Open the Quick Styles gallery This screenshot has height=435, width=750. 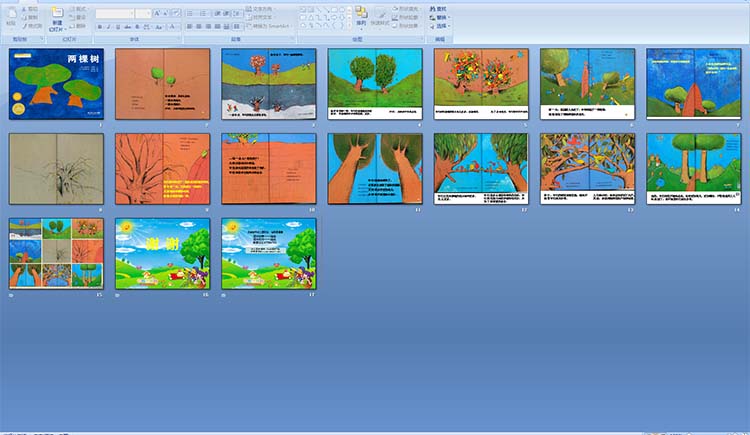(380, 17)
